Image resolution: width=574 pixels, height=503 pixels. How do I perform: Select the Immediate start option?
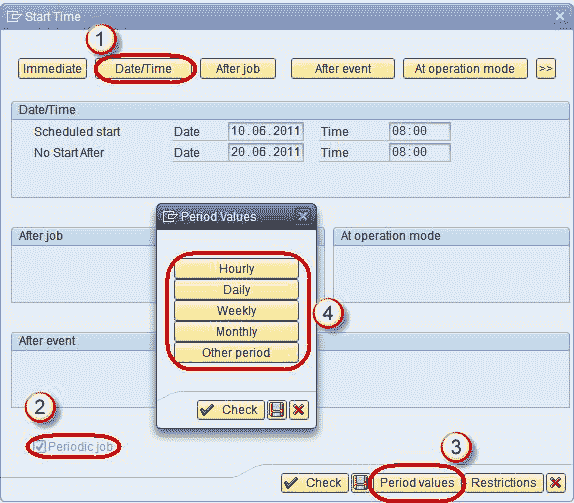pos(52,68)
